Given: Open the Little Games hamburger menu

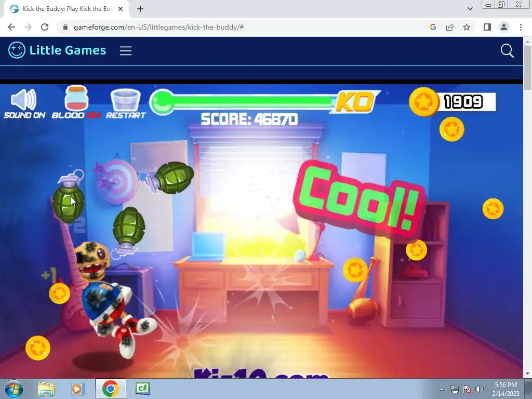Looking at the screenshot, I should pos(126,51).
